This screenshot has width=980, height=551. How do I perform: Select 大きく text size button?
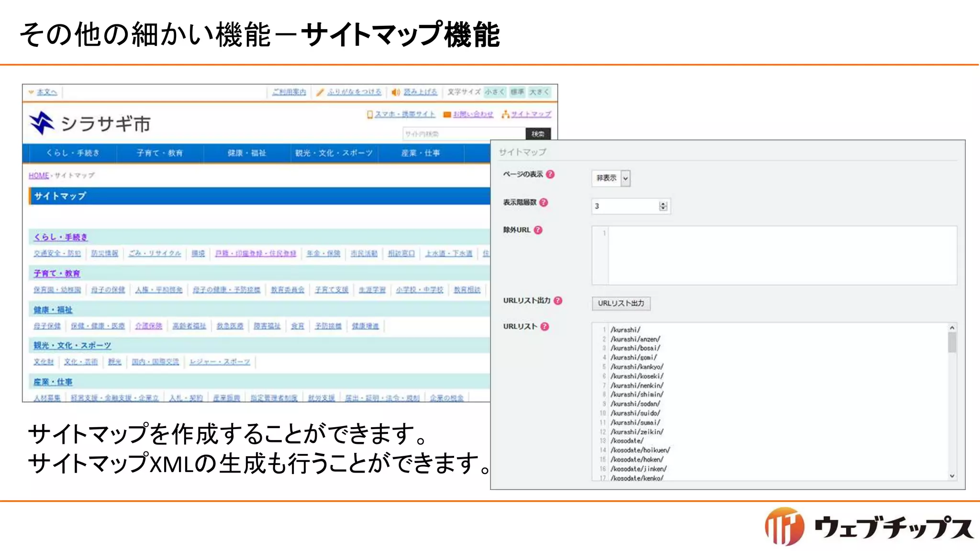tap(539, 92)
